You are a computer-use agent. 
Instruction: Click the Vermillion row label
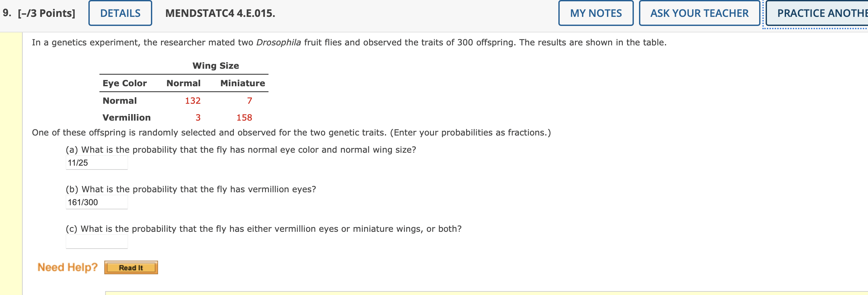(x=126, y=117)
